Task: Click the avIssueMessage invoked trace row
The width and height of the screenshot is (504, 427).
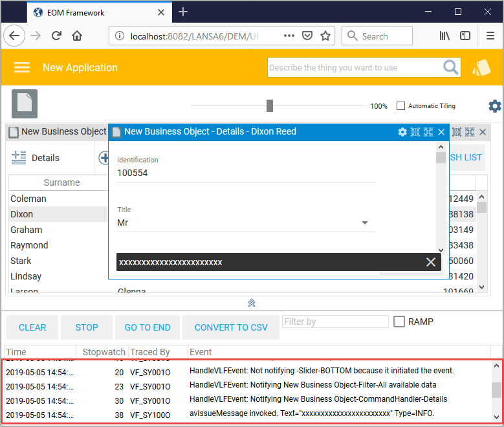Action: coord(248,413)
